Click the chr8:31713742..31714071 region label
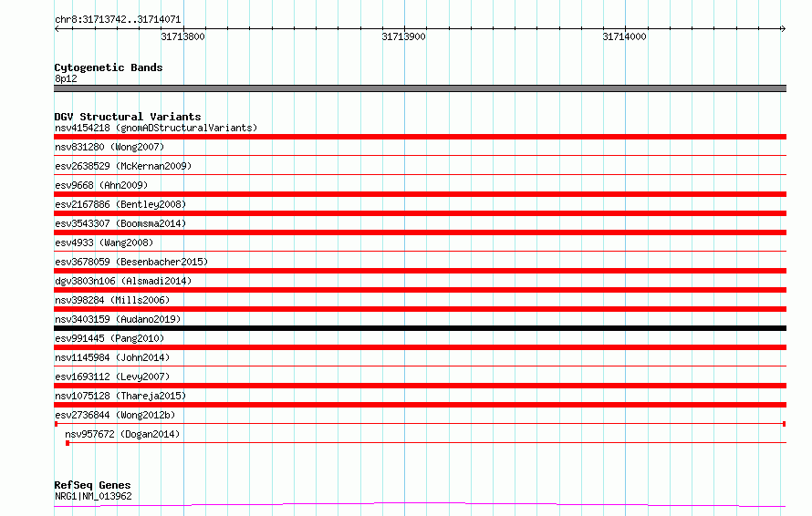The height and width of the screenshot is (516, 812). tap(118, 19)
